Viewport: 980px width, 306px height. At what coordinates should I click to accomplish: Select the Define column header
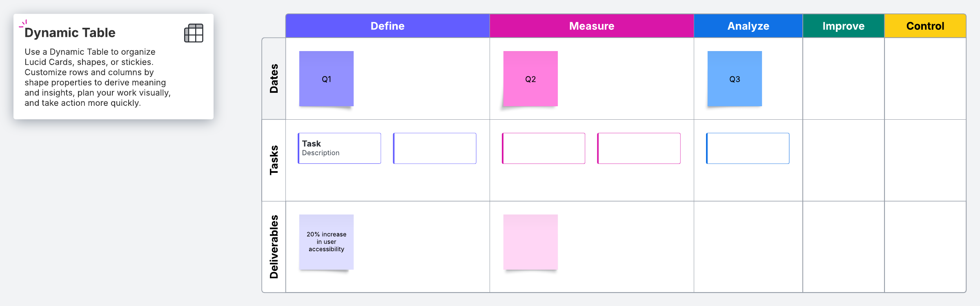[x=387, y=26]
